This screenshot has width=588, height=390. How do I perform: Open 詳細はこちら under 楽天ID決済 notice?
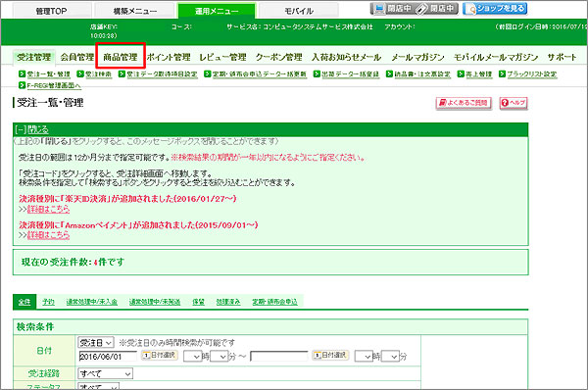pyautogui.click(x=48, y=209)
